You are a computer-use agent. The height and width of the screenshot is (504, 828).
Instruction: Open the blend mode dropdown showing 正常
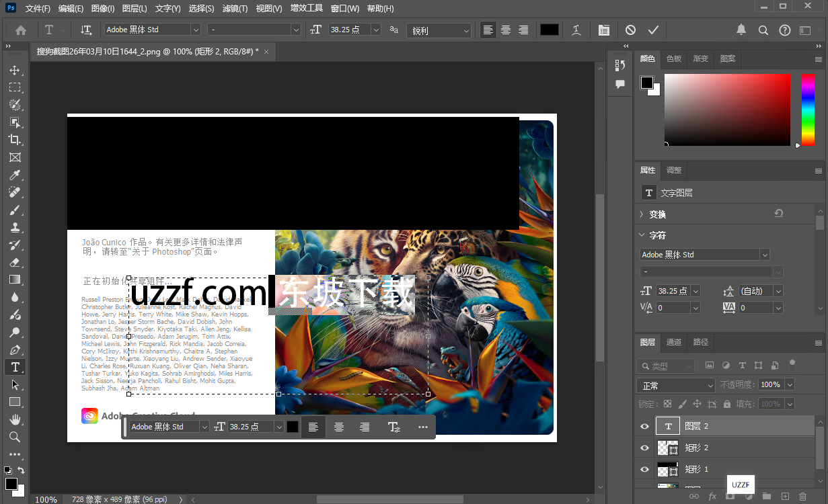(x=675, y=384)
